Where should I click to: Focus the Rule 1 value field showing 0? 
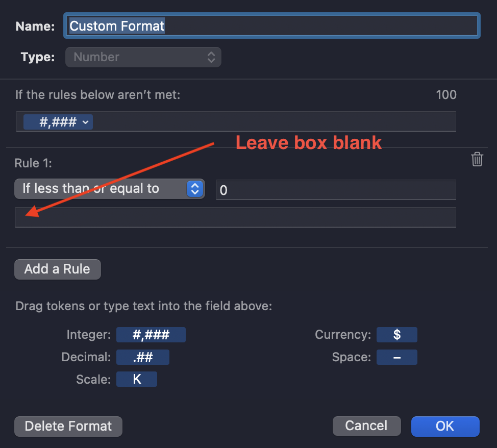point(336,190)
